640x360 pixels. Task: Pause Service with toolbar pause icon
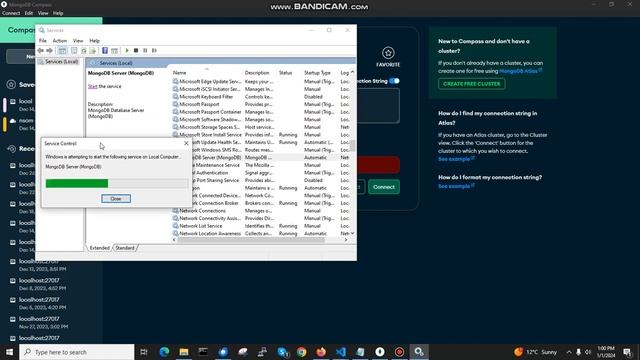click(145, 51)
